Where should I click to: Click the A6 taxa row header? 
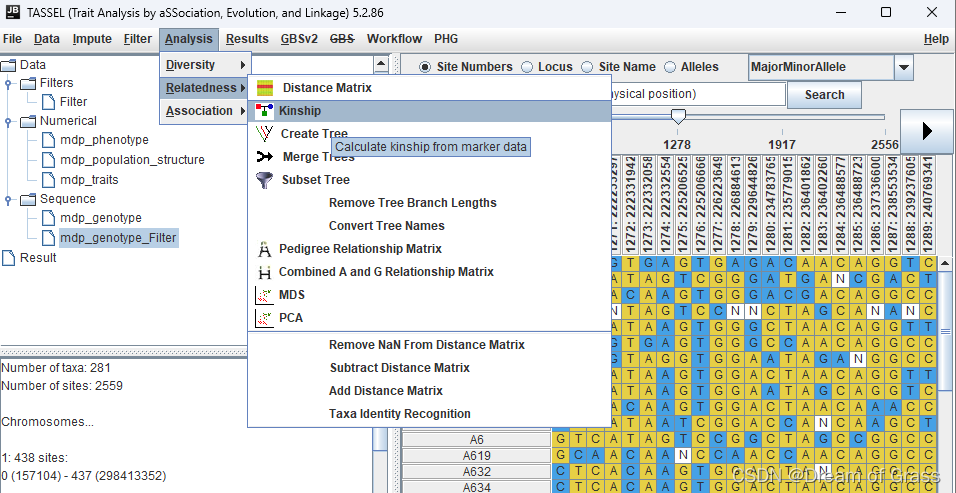point(476,439)
